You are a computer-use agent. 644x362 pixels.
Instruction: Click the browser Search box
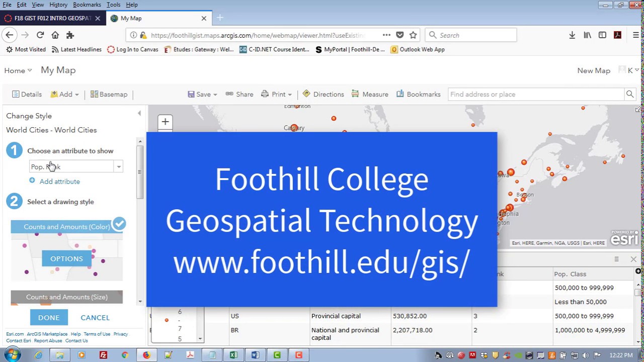pos(470,35)
